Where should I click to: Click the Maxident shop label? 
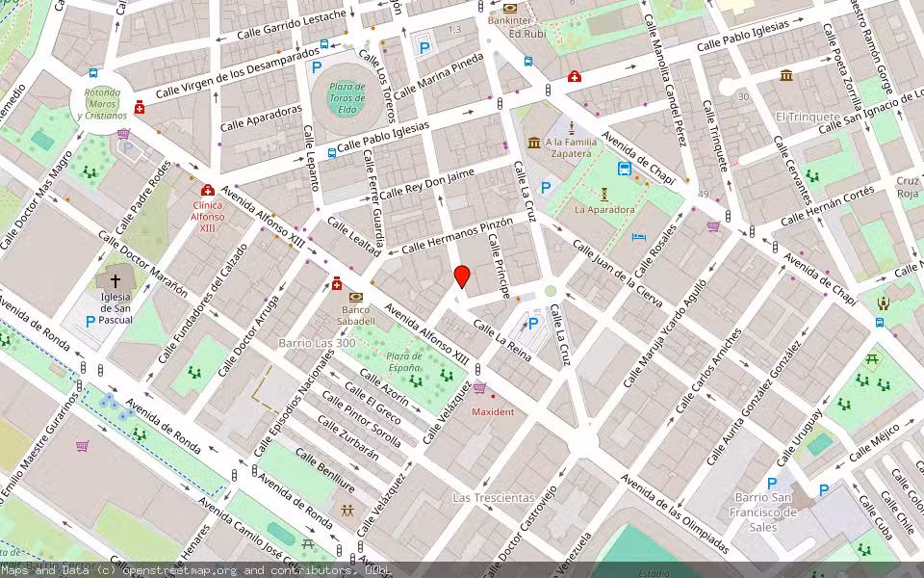(x=493, y=410)
